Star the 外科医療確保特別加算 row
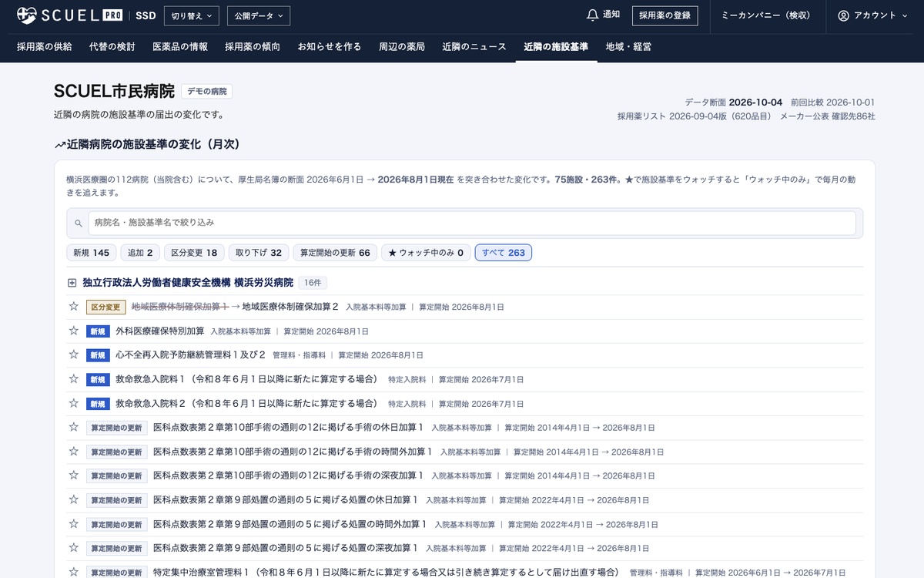 (x=74, y=331)
